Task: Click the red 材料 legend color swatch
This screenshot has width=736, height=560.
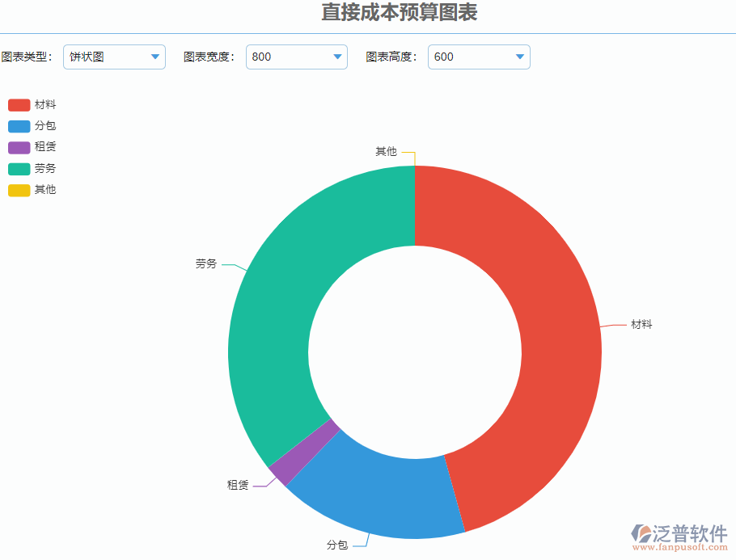Action: click(x=19, y=104)
